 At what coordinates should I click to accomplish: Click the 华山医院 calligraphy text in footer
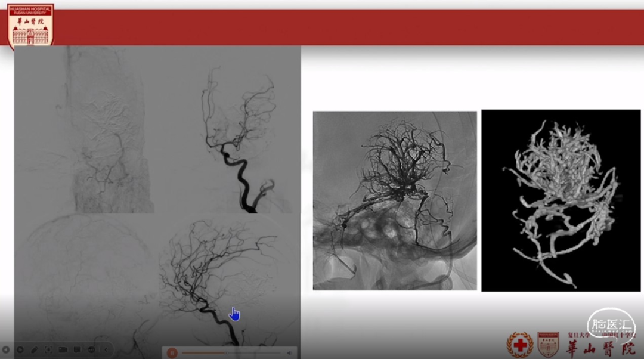pyautogui.click(x=600, y=349)
